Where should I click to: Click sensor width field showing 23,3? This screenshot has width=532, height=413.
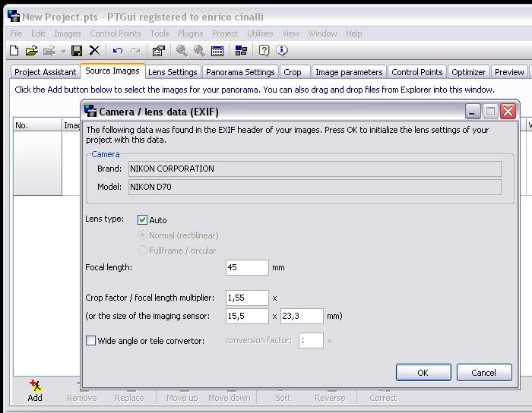(x=302, y=316)
